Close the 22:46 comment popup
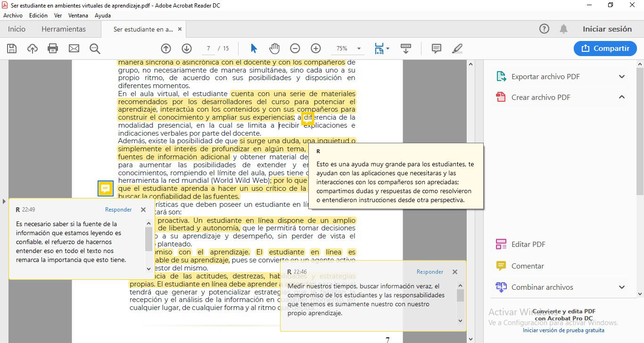 (x=455, y=272)
